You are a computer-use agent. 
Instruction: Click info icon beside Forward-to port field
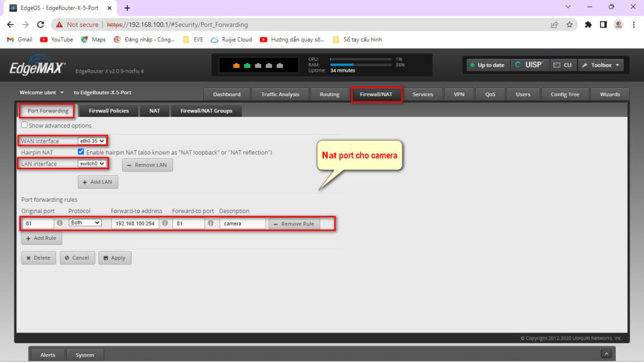coord(211,223)
